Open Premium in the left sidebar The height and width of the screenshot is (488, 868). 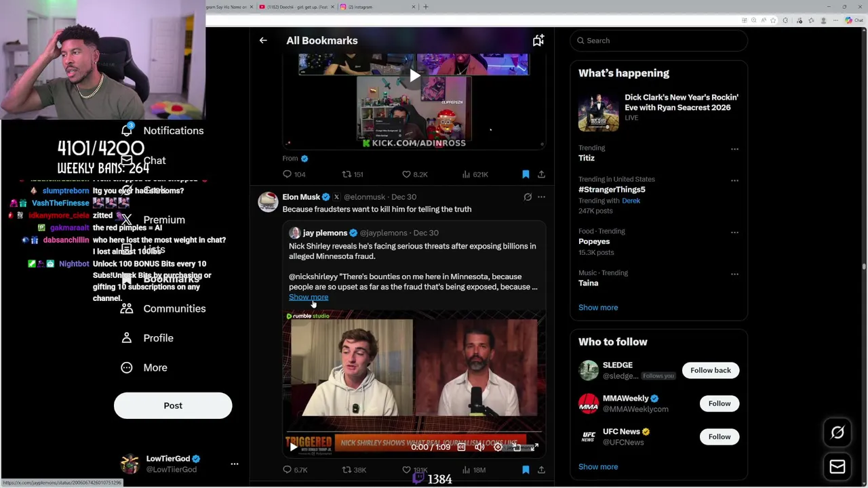point(153,220)
